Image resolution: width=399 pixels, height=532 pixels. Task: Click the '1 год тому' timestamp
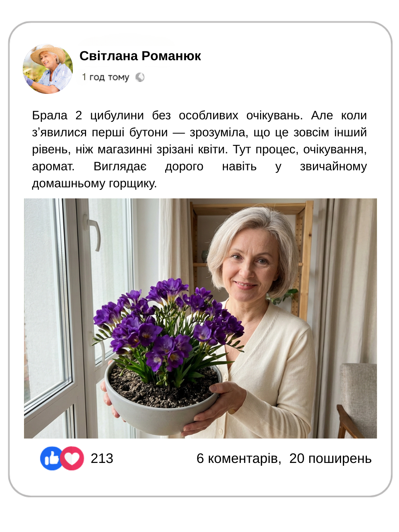click(x=106, y=77)
